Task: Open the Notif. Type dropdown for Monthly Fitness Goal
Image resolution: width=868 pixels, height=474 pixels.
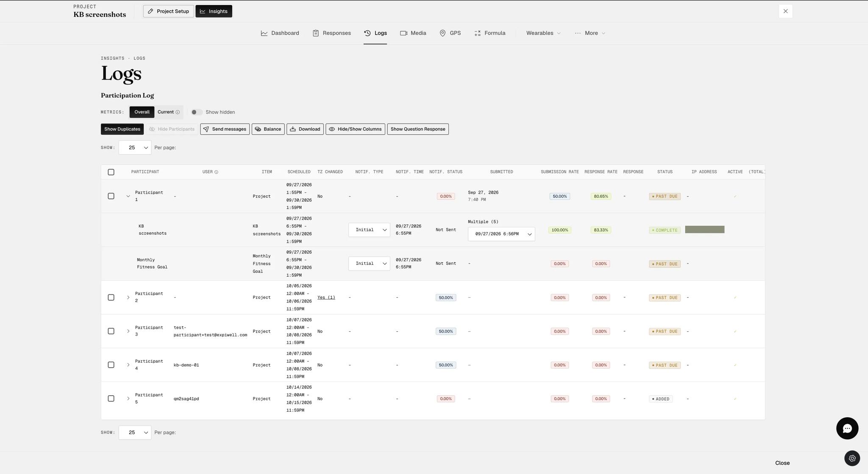Action: pos(369,263)
